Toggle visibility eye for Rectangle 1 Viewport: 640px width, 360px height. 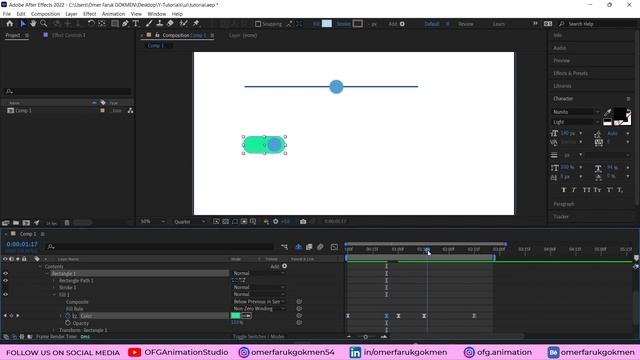[x=5, y=273]
